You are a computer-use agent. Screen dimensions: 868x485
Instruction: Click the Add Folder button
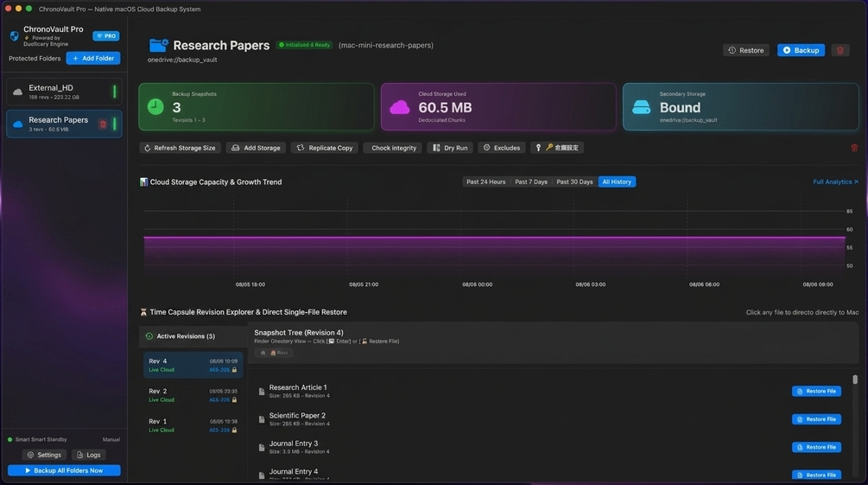pyautogui.click(x=93, y=58)
